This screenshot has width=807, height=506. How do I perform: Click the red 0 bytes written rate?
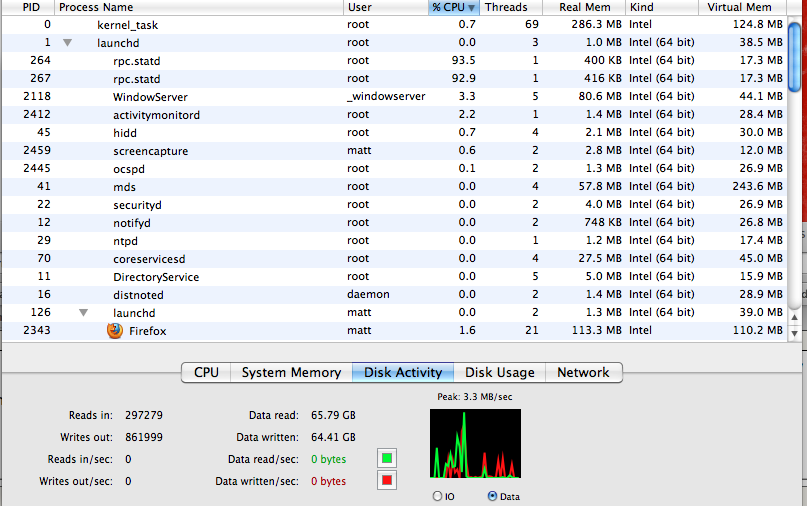point(328,481)
